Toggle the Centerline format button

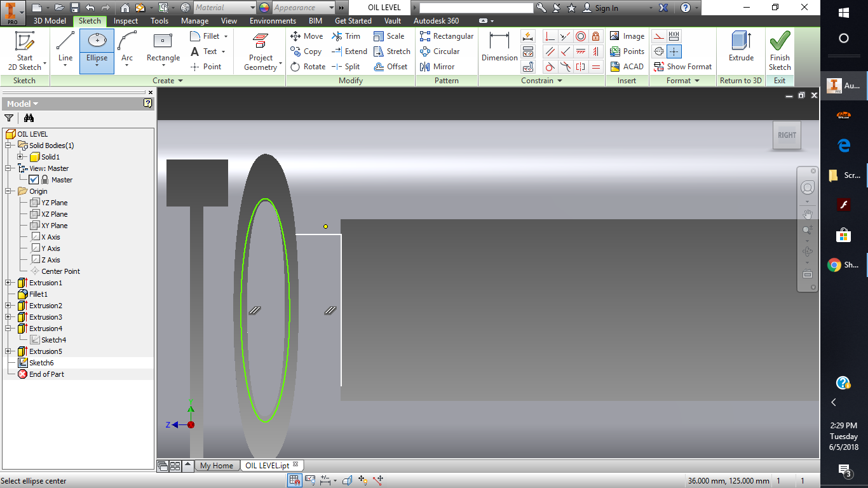tap(659, 51)
